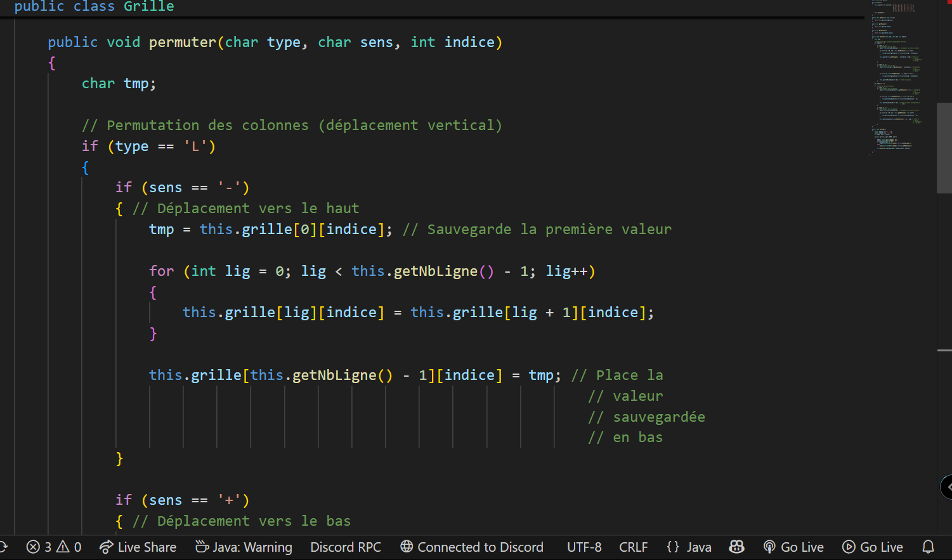The image size is (952, 560).
Task: Click Go Live with the play circle icon
Action: click(872, 547)
